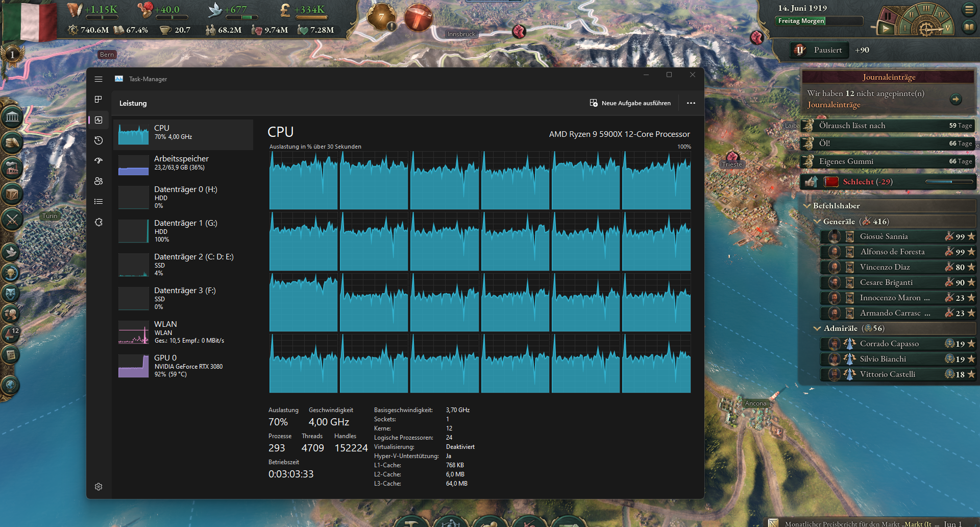
Task: Click the authority stamp icon showing +40.0
Action: click(x=145, y=9)
